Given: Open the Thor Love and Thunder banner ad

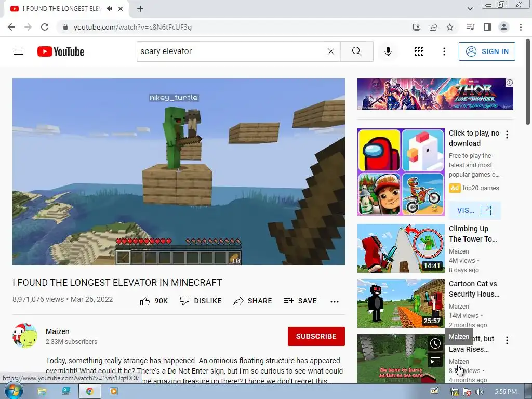Looking at the screenshot, I should 435,94.
